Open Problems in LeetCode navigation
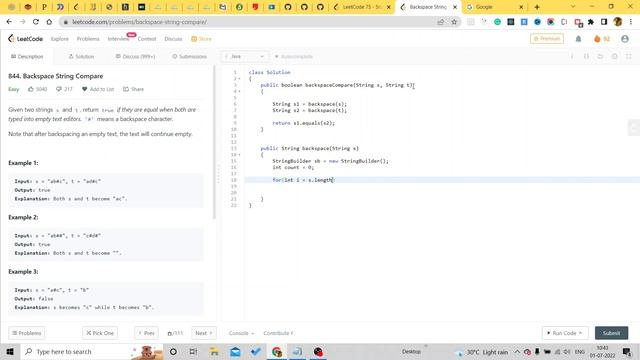The width and height of the screenshot is (640, 360). pos(88,39)
